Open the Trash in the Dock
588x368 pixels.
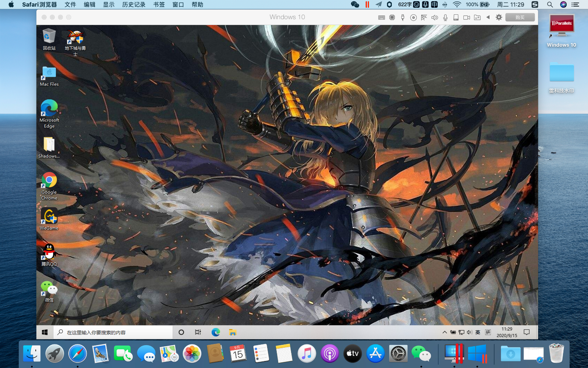[x=556, y=353]
